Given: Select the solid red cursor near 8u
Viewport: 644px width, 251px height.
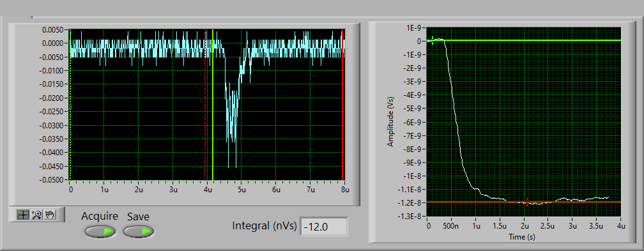Looking at the screenshot, I should (x=342, y=105).
